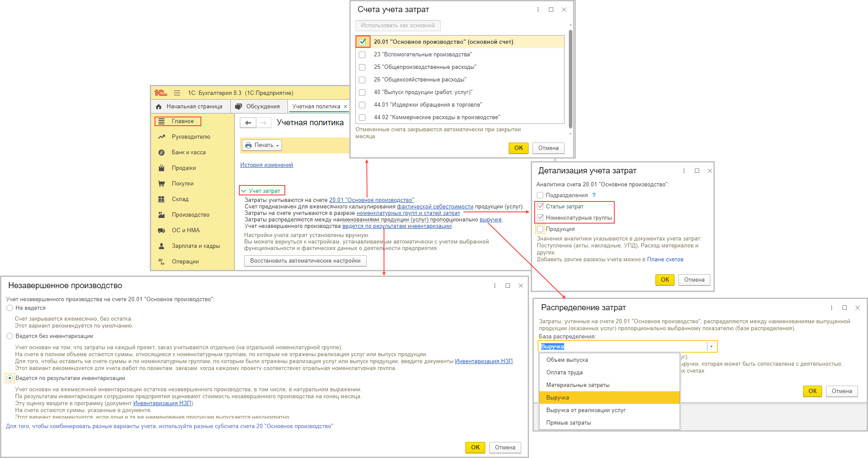Image resolution: width=868 pixels, height=458 pixels.
Task: Click the Банк и касса coin icon
Action: (x=161, y=153)
